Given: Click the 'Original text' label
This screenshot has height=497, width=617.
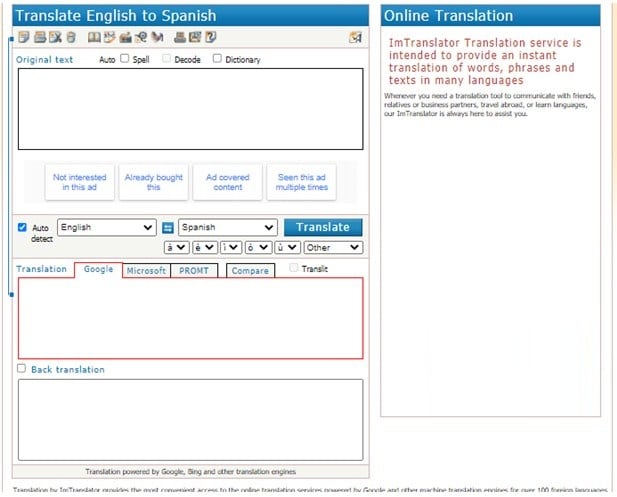Looking at the screenshot, I should [x=44, y=60].
